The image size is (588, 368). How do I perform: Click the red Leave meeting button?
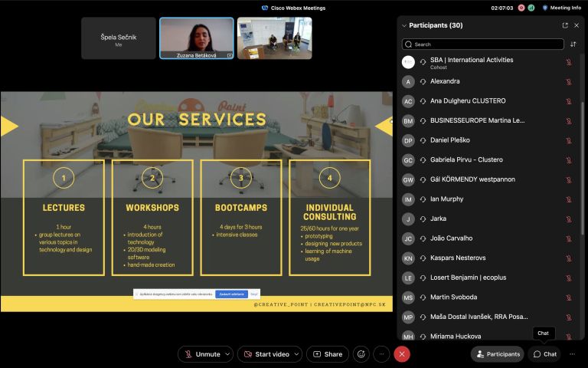pos(402,354)
